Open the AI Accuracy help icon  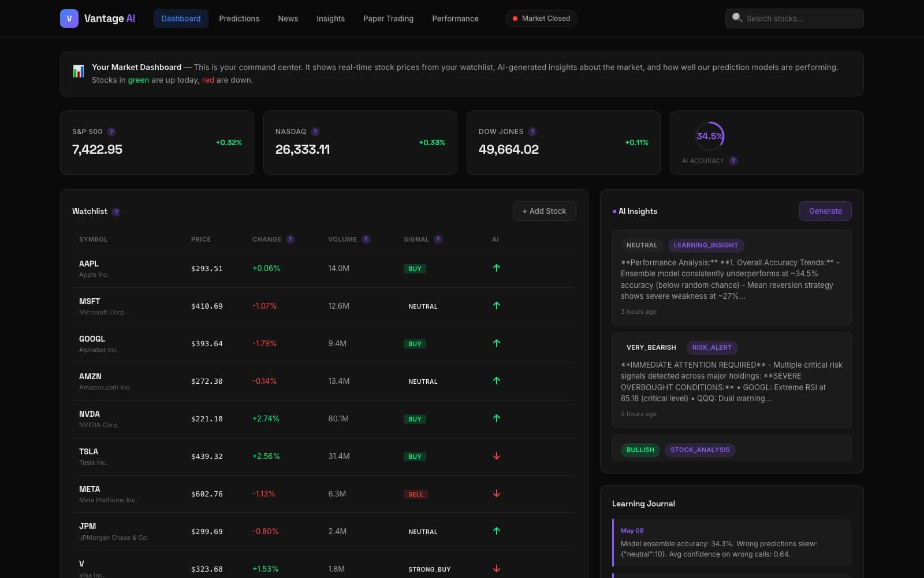pos(733,161)
